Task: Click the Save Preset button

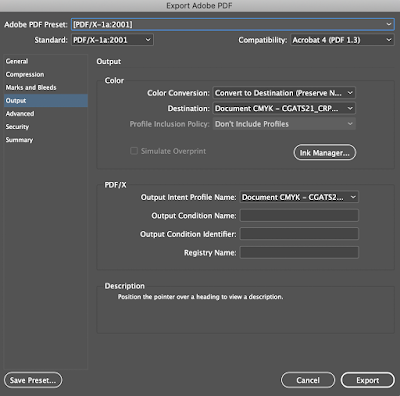Action: click(33, 380)
